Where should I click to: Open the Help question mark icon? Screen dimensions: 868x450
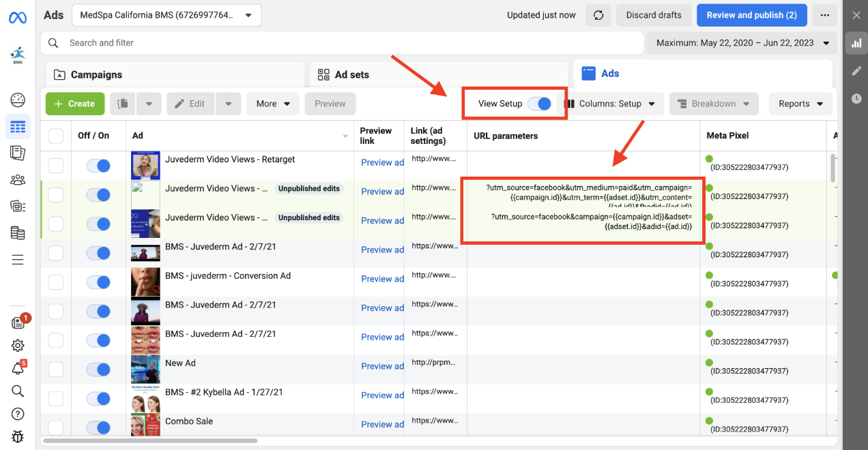pos(18,414)
